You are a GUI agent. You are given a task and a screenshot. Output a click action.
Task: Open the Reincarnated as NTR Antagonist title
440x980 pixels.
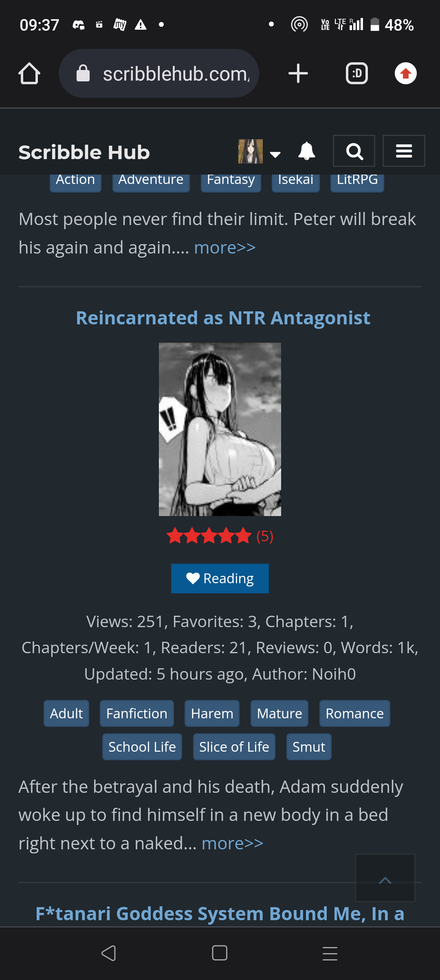pos(223,318)
